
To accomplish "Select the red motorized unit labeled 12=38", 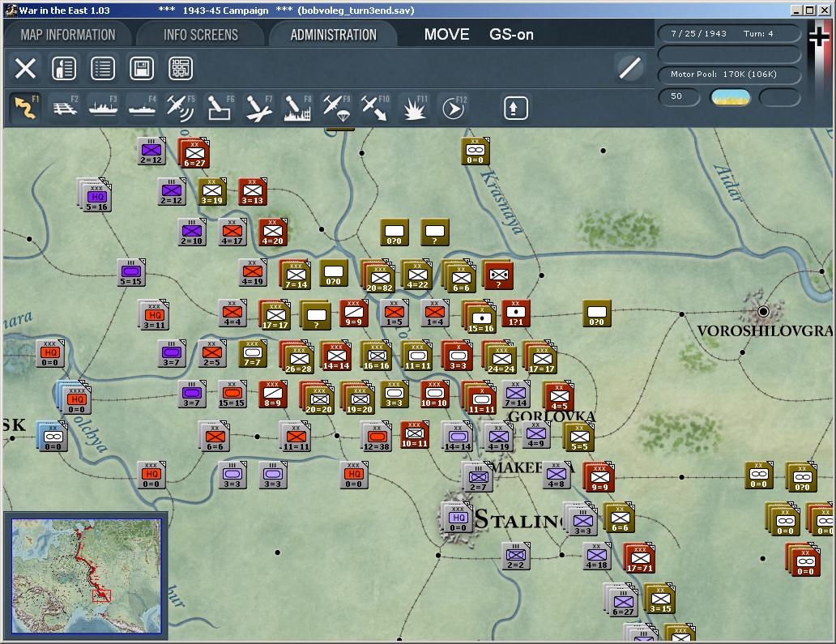I will point(377,436).
